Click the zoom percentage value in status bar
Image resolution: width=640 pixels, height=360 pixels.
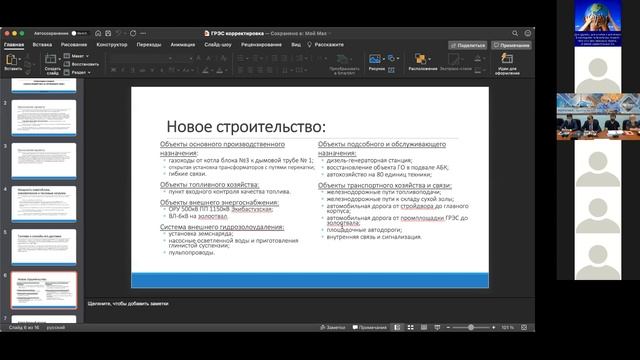pyautogui.click(x=507, y=327)
